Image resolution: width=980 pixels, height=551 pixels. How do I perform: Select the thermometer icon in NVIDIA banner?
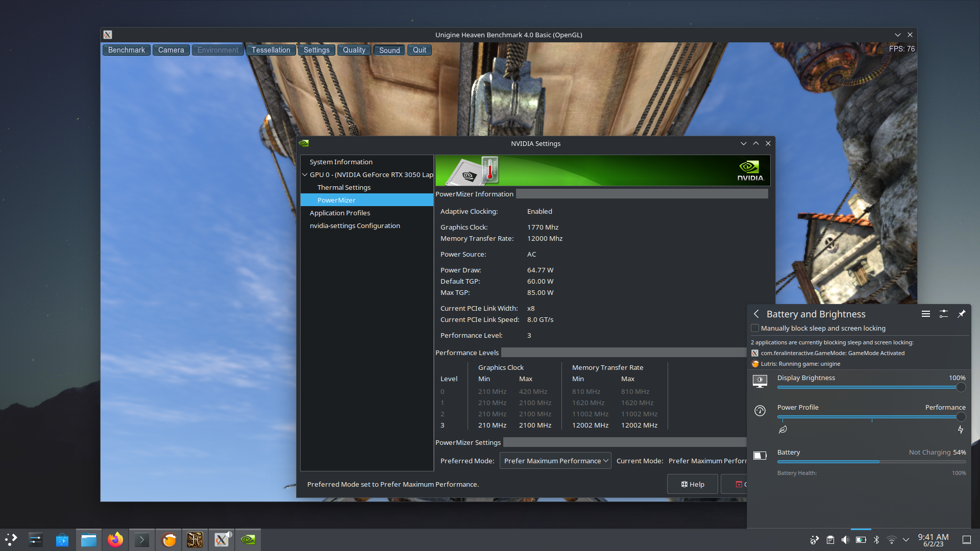pos(488,170)
